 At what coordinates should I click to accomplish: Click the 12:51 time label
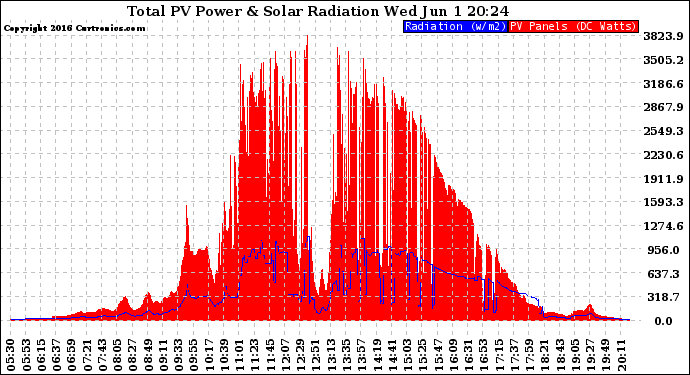coord(316,355)
